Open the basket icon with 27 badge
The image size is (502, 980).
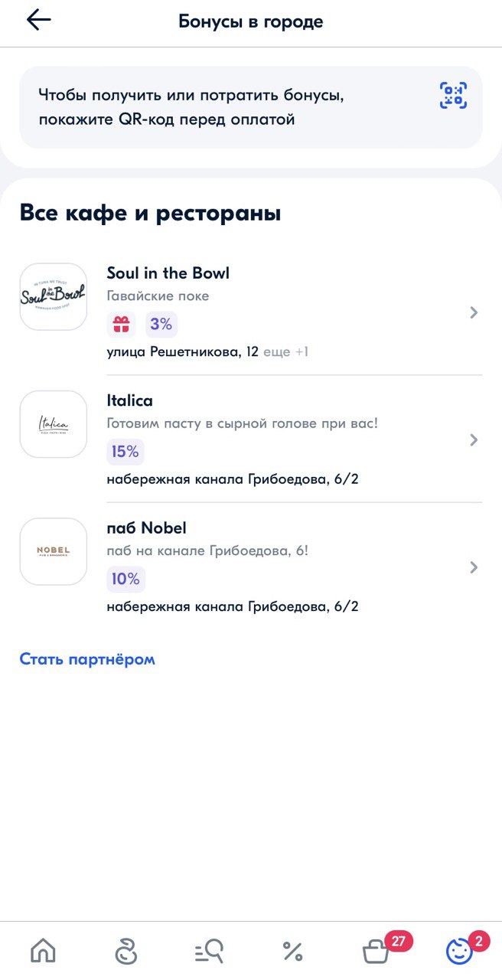pos(376,952)
